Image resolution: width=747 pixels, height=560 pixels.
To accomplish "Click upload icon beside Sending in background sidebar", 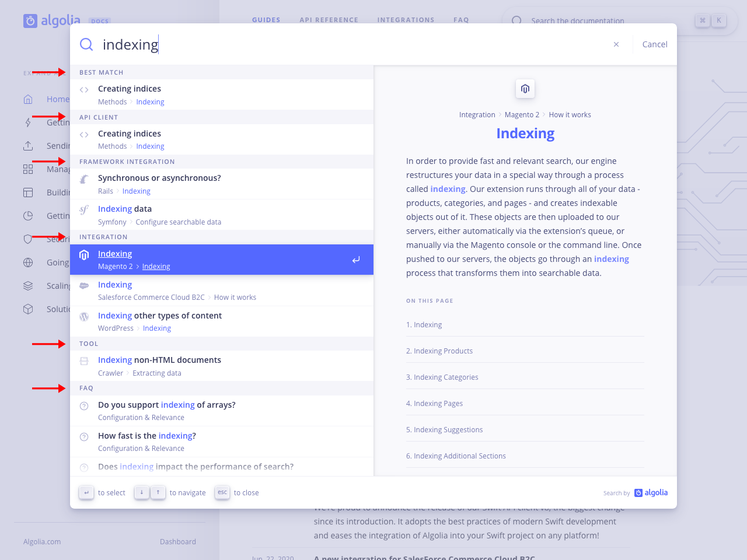I will point(28,146).
